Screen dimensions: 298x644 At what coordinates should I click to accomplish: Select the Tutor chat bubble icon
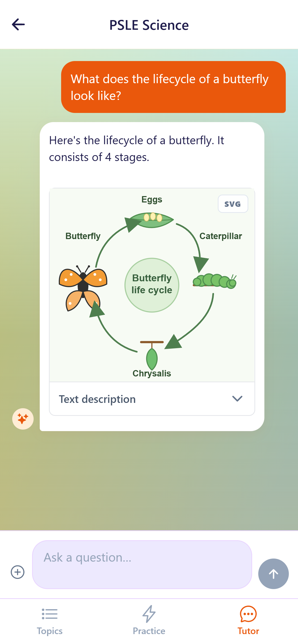pyautogui.click(x=248, y=613)
